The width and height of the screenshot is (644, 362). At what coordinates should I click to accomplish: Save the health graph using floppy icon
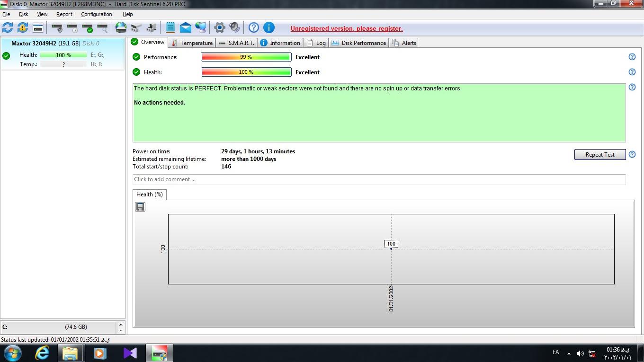(140, 207)
